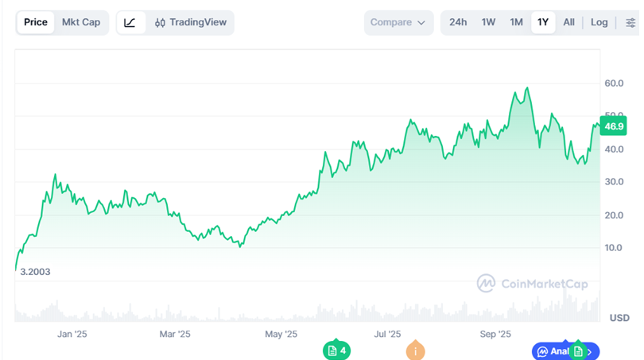Click the orange info event marker
The width and height of the screenshot is (644, 360).
click(x=414, y=350)
